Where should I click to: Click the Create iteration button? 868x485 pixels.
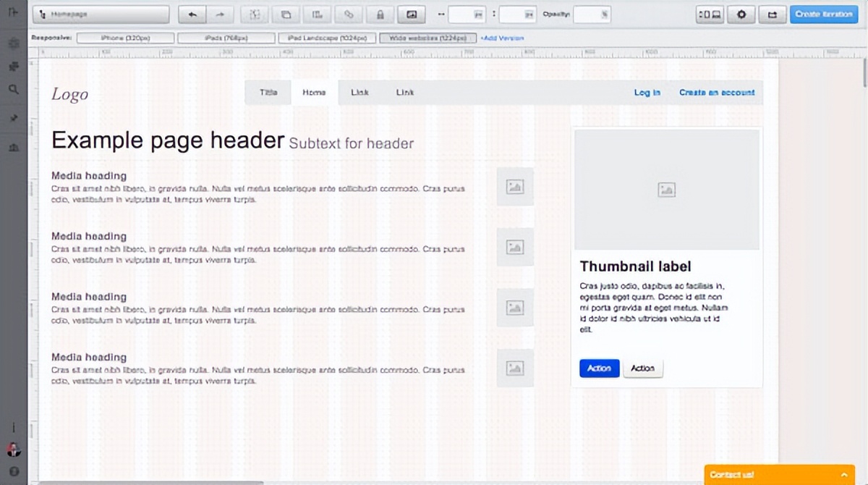pos(823,14)
